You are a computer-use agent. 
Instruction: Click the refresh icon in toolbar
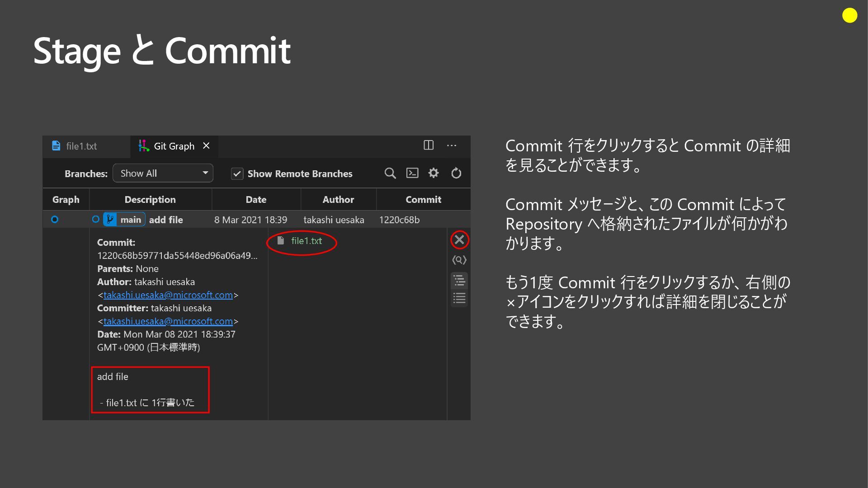coord(456,173)
